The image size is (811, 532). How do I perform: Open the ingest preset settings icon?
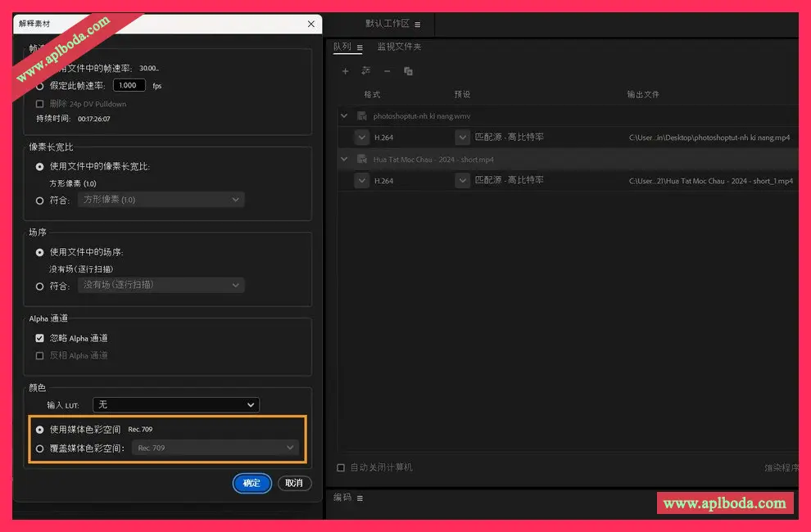pos(366,71)
